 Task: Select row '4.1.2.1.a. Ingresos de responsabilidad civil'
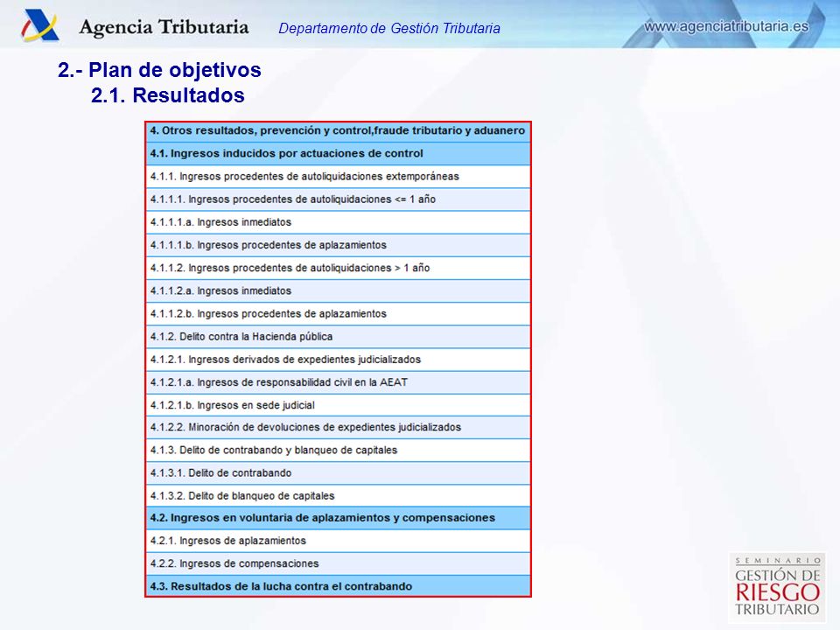click(338, 382)
